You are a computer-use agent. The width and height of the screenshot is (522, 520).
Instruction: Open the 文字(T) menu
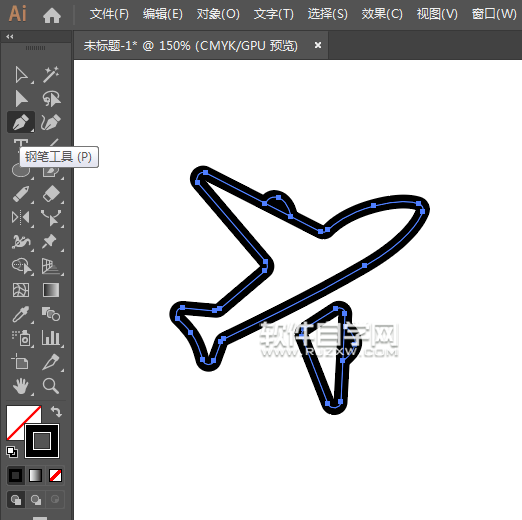pos(274,14)
